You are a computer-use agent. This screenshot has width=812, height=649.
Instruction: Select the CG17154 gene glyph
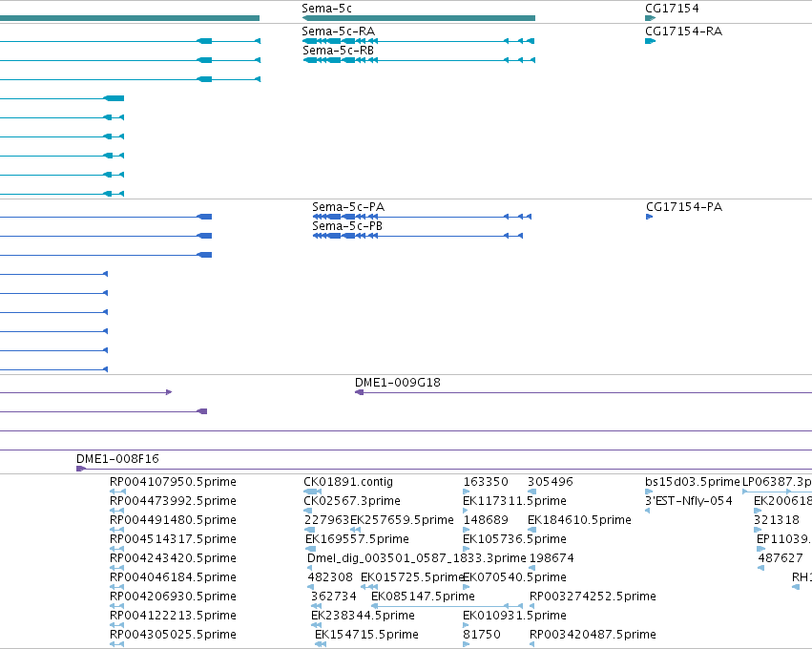(x=651, y=18)
